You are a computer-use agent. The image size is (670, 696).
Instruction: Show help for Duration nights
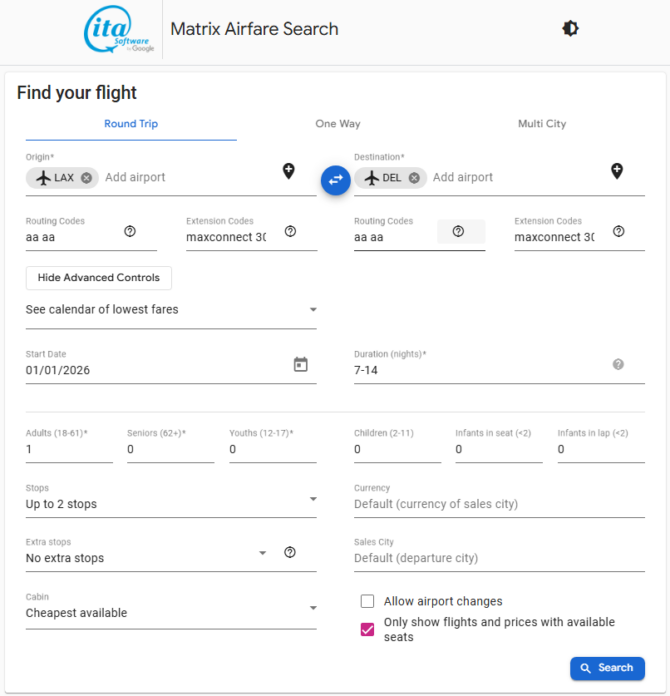click(x=618, y=365)
